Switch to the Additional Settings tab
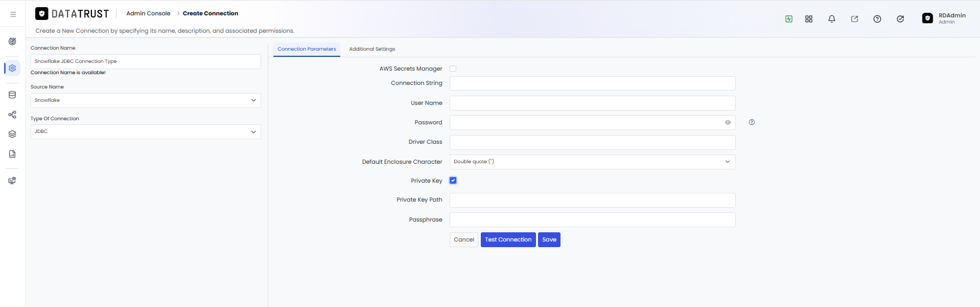Screen dimensions: 980x307 [372, 49]
